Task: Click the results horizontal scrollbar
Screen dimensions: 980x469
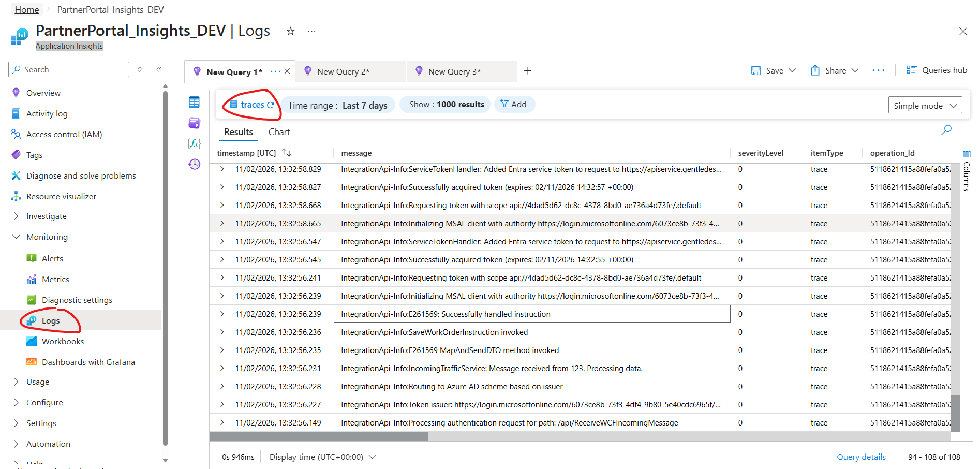Action: 318,437
